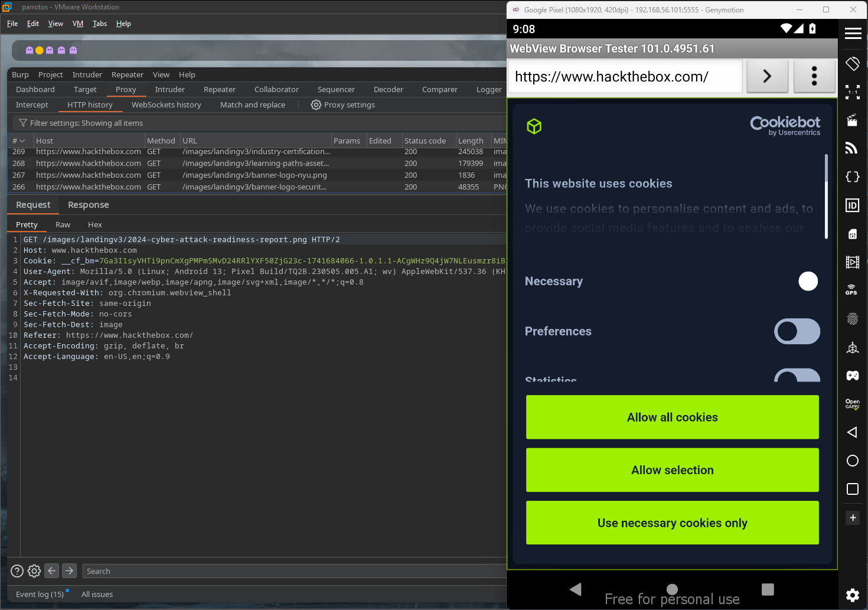Click the recent apps square in sidebar
Viewport: 868px width, 610px height.
pyautogui.click(x=853, y=489)
